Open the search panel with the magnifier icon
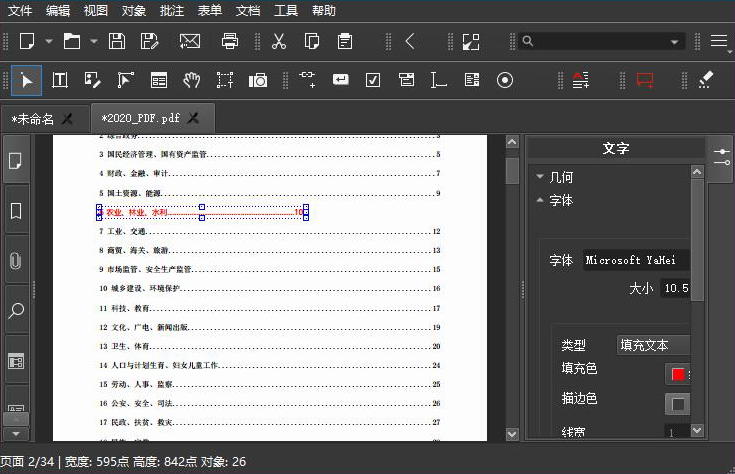 (x=16, y=310)
